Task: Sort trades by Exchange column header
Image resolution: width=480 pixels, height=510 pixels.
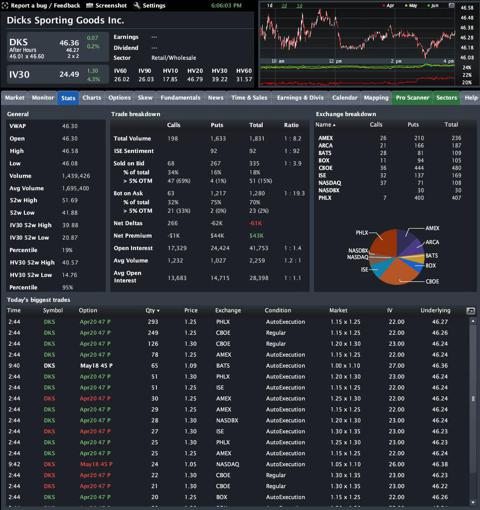Action: [228, 310]
